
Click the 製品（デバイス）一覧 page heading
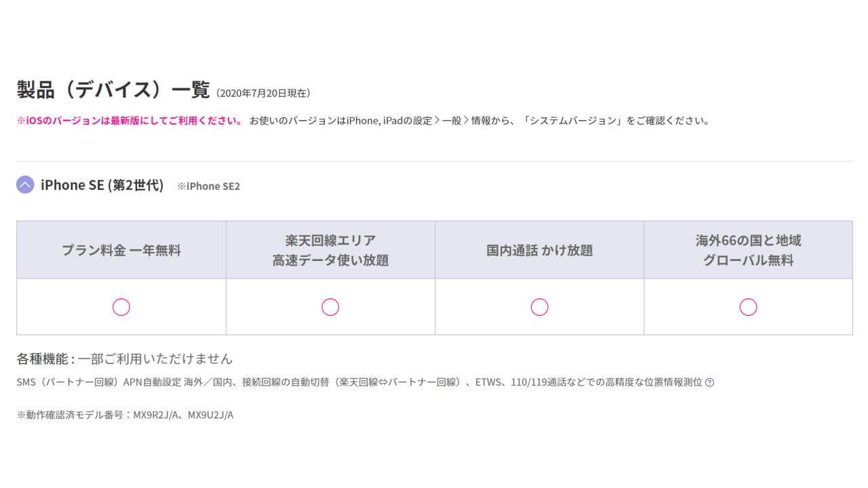[x=113, y=89]
